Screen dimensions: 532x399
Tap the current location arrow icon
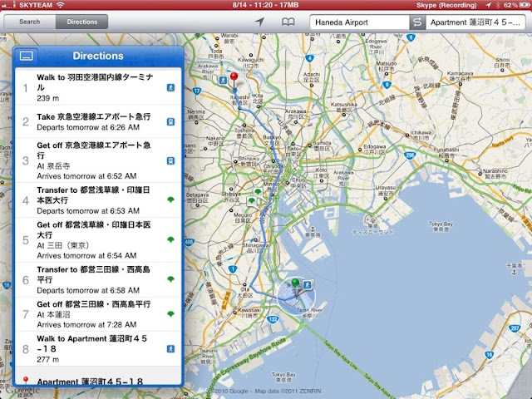[x=259, y=22]
